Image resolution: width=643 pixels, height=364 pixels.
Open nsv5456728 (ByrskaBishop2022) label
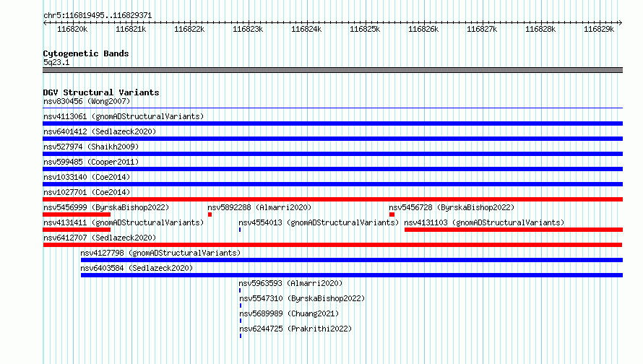[x=452, y=207]
